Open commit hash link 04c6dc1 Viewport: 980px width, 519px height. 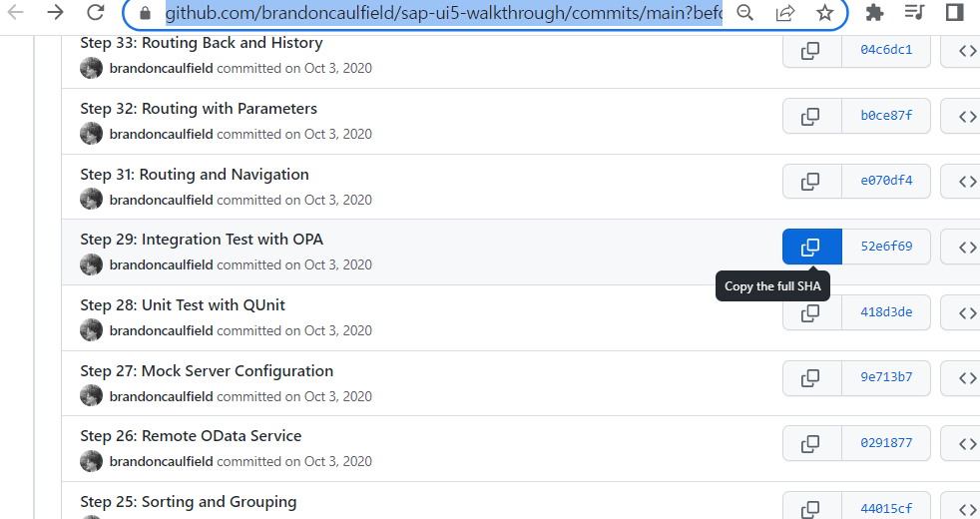(886, 50)
